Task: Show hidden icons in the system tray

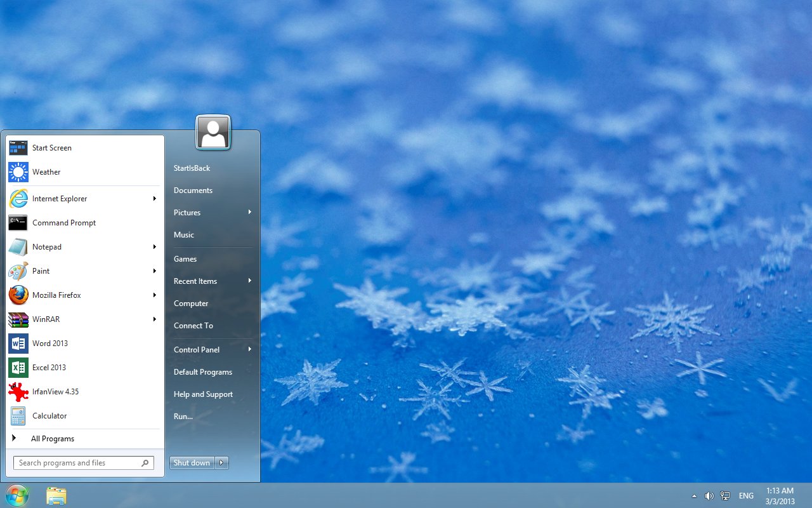Action: (694, 495)
